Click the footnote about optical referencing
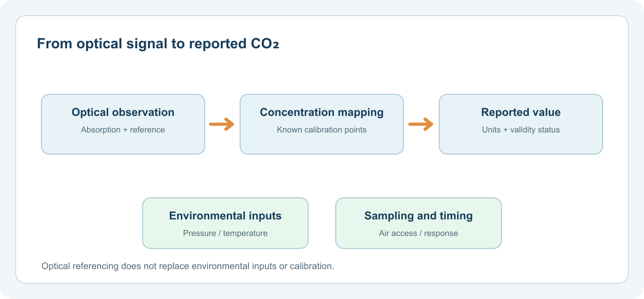Screen dimensions: 644x299 pyautogui.click(x=188, y=266)
